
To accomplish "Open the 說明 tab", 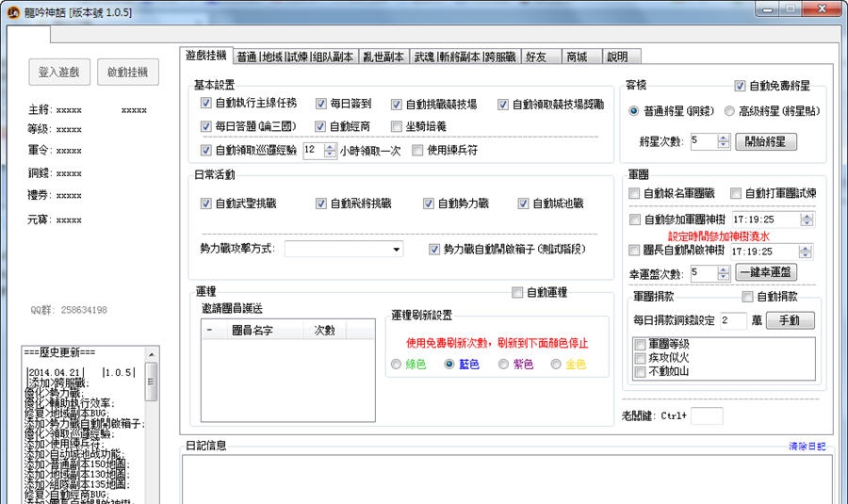I will coord(622,57).
